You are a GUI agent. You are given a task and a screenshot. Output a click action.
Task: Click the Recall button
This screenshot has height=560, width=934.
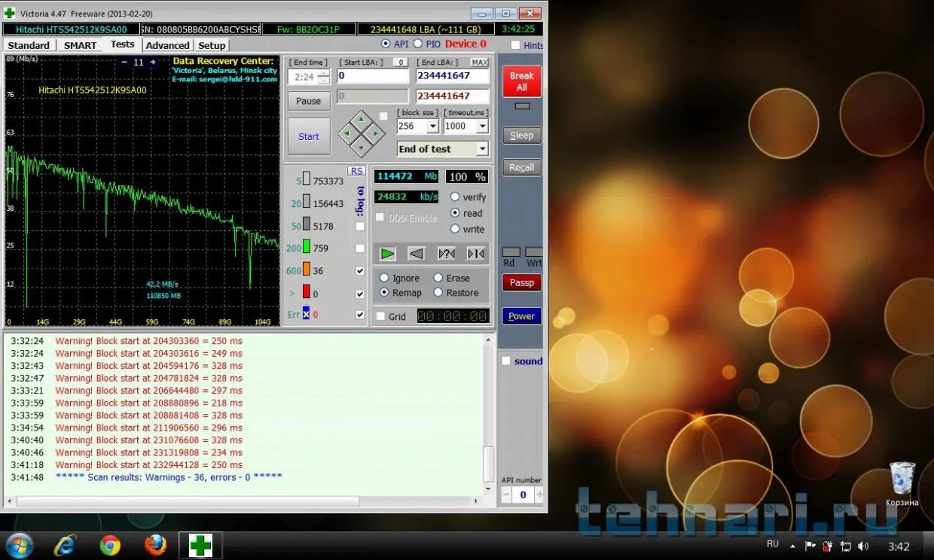[x=521, y=167]
